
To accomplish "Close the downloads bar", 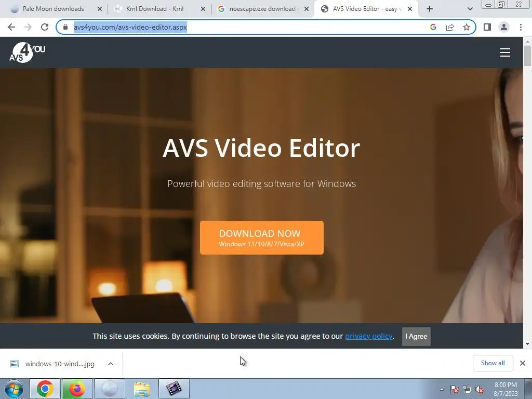I will (523, 363).
